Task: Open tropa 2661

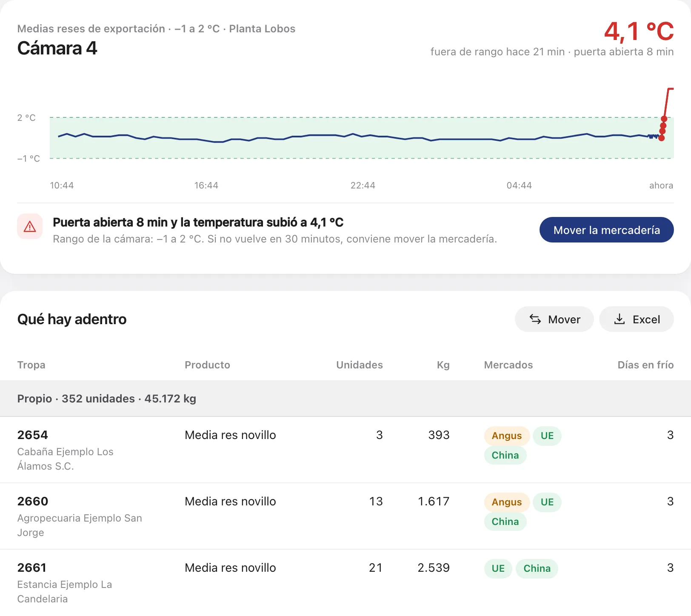Action: click(x=32, y=568)
